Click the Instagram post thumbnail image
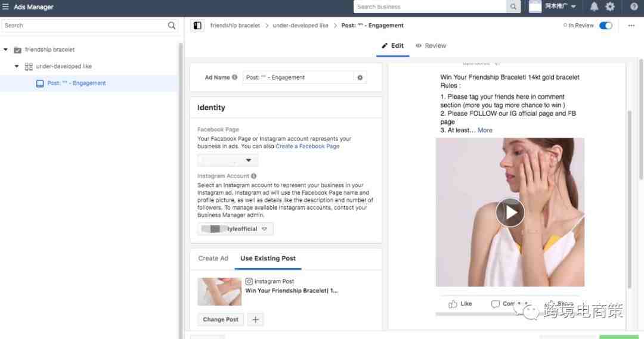The image size is (644, 339). (x=219, y=292)
